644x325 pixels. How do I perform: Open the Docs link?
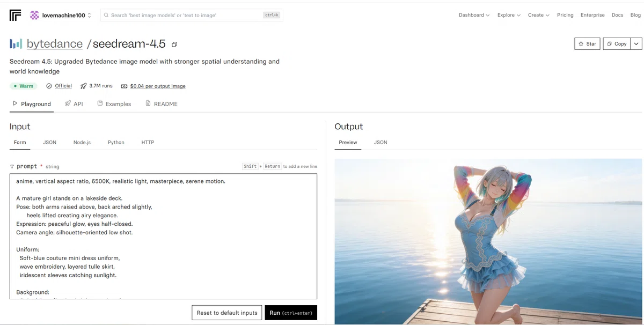[618, 15]
